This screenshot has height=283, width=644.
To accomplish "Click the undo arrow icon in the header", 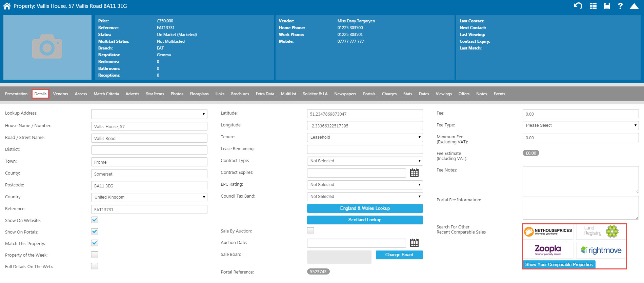I will [578, 6].
